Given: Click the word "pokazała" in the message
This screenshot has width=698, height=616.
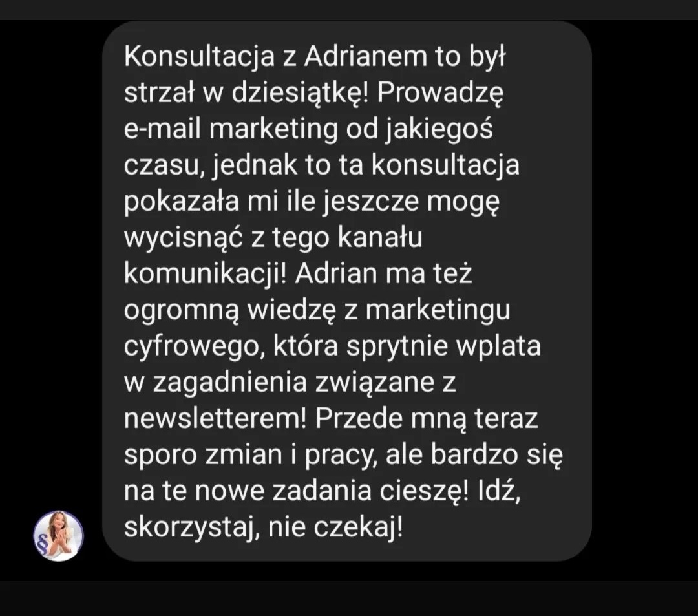Looking at the screenshot, I should click(x=182, y=202).
